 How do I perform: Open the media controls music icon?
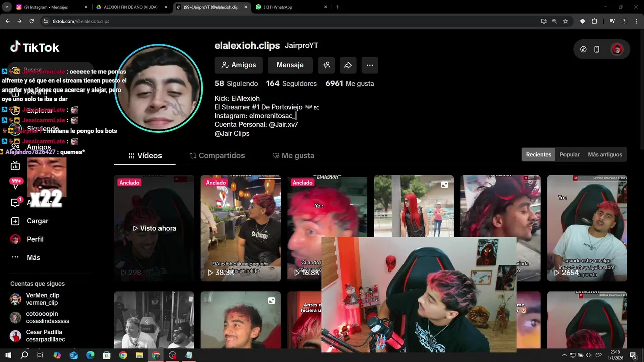pyautogui.click(x=612, y=21)
